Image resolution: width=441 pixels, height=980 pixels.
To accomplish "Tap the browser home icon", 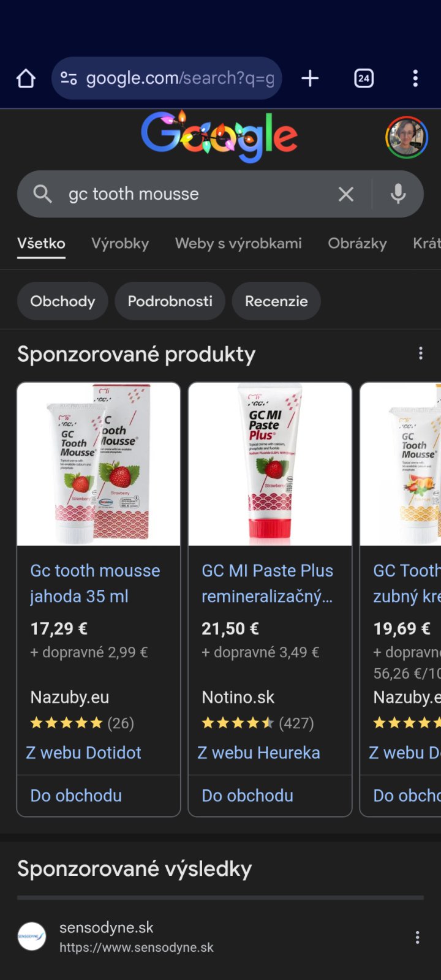I will coord(26,78).
